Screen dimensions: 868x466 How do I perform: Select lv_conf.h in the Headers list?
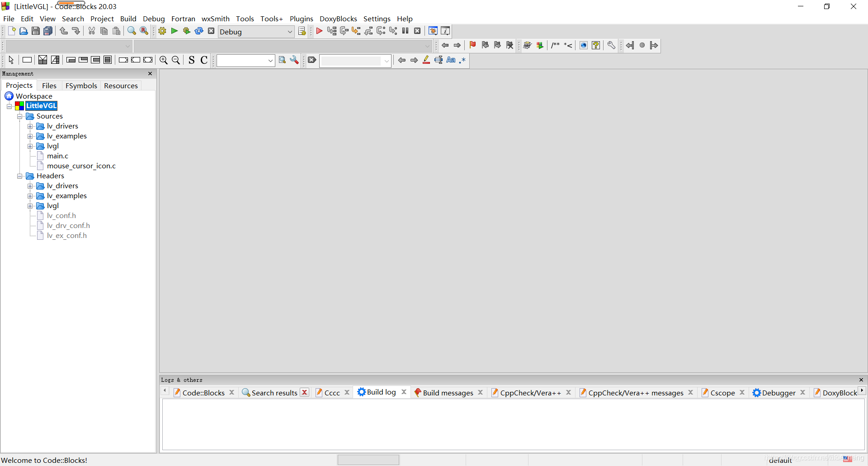(x=61, y=216)
